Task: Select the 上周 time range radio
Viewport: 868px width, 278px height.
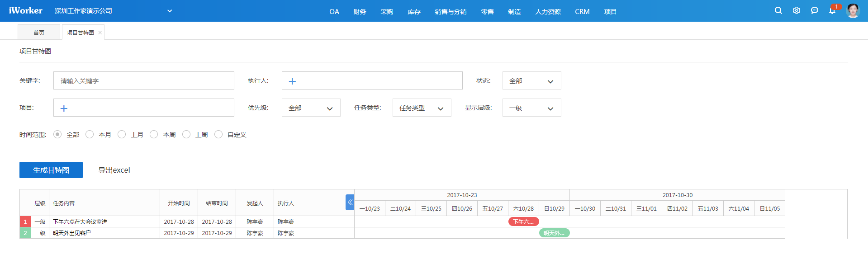Action: pos(186,134)
